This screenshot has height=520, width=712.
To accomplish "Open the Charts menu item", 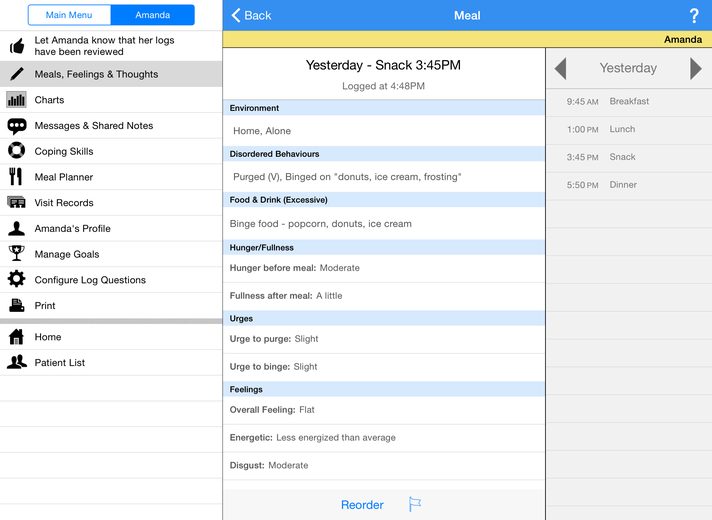I will click(x=111, y=100).
